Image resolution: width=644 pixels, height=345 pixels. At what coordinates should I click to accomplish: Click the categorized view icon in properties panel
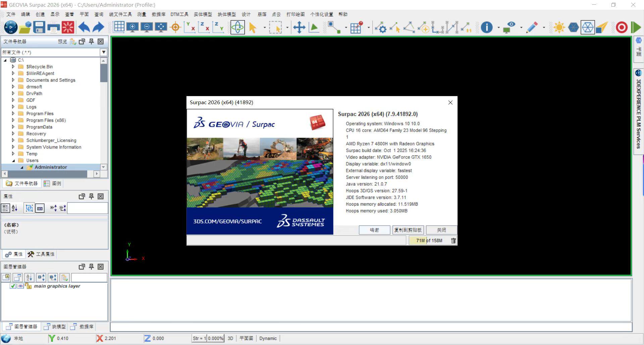coord(6,208)
